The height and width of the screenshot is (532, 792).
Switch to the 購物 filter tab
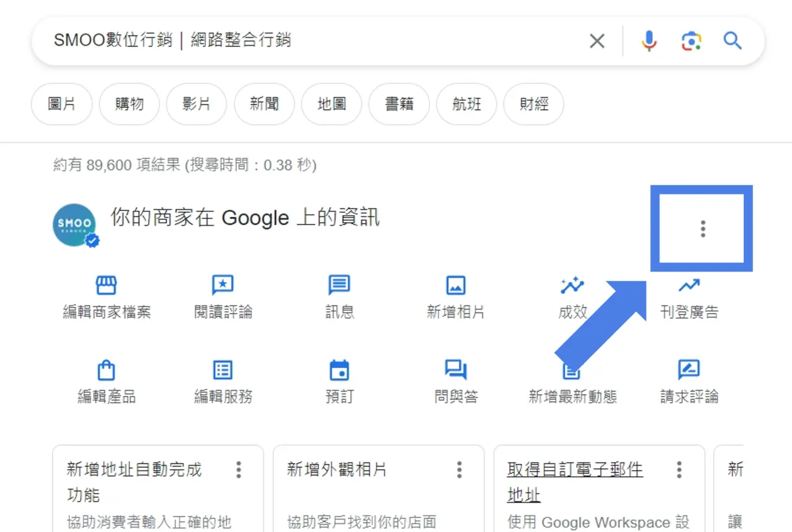point(129,104)
